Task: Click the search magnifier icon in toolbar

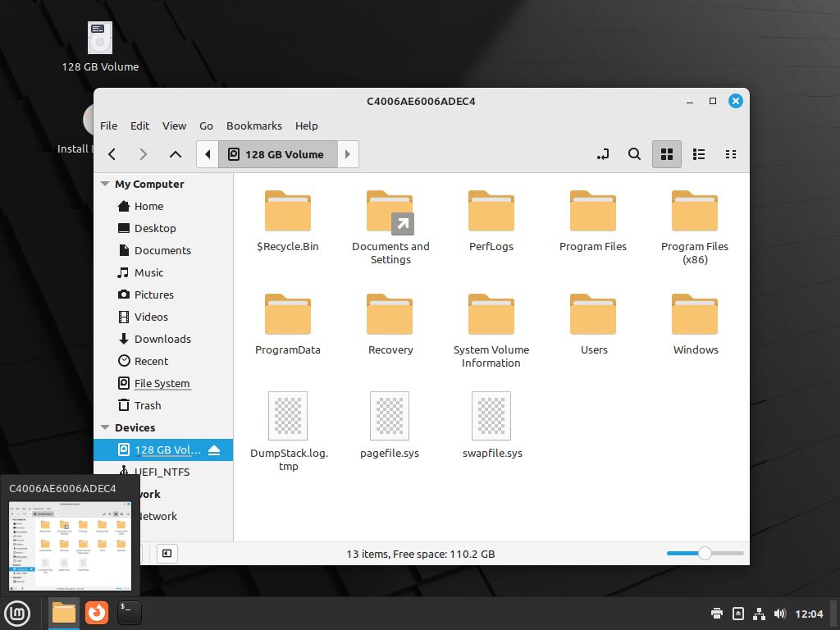Action: (x=634, y=154)
